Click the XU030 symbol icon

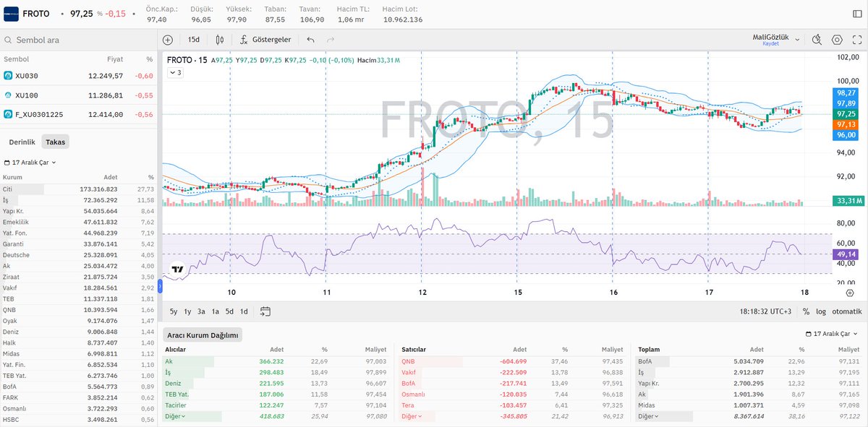click(x=8, y=75)
